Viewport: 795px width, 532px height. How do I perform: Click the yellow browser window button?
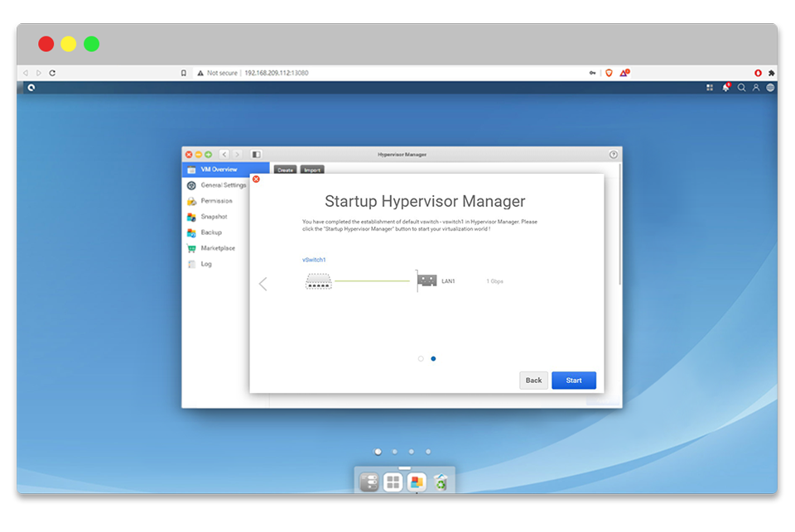pyautogui.click(x=69, y=44)
